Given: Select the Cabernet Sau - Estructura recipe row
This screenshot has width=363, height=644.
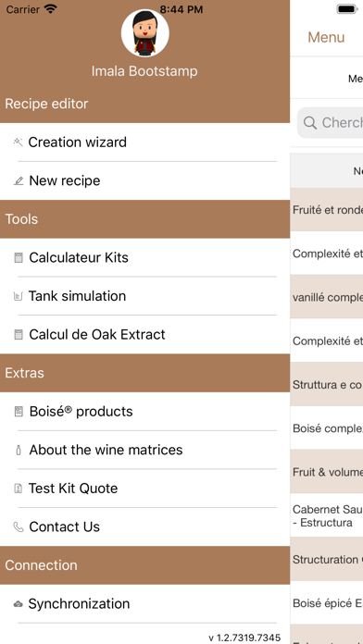Looking at the screenshot, I should pos(327,516).
